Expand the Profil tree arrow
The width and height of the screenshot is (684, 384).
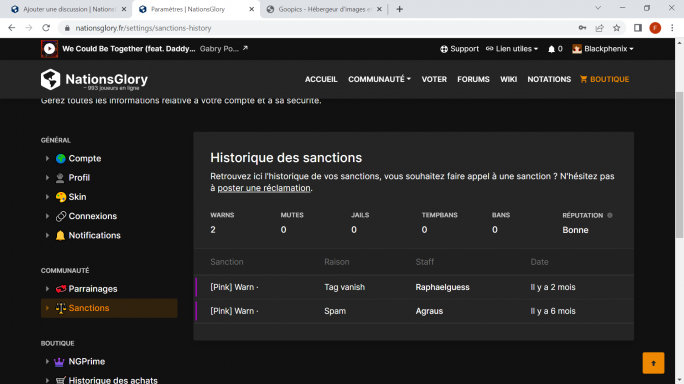pos(47,178)
